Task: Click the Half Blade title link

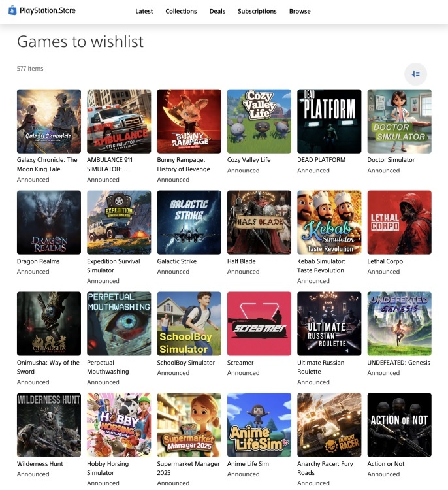Action: [242, 261]
